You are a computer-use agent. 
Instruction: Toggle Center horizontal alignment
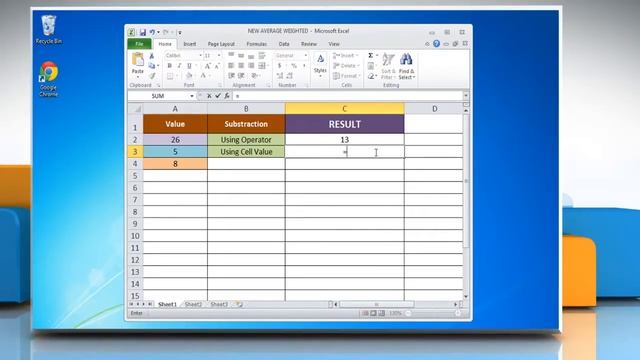point(241,66)
